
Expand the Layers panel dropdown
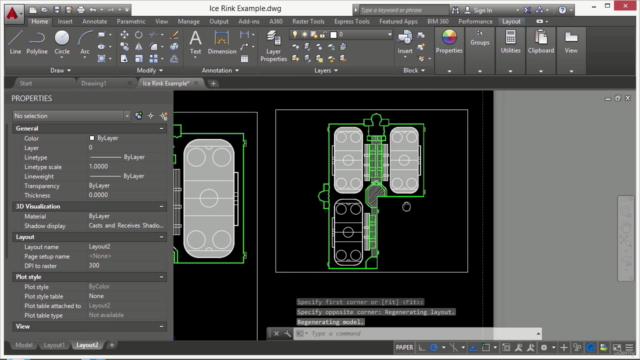326,71
